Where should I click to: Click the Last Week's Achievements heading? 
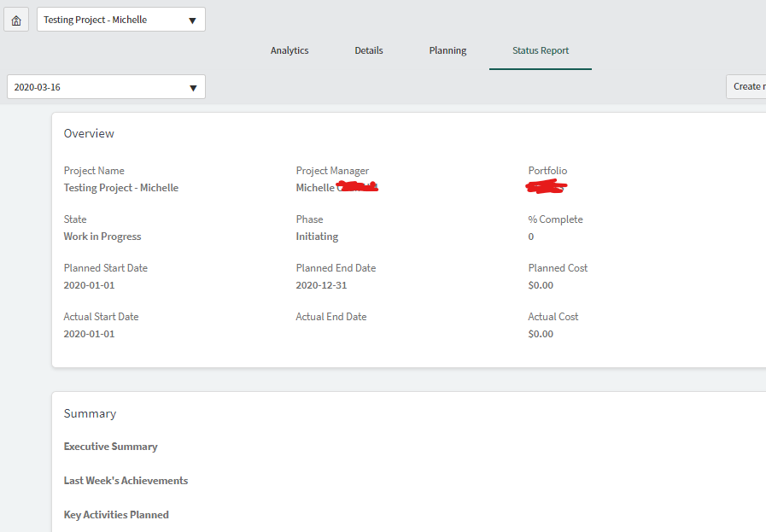[126, 480]
